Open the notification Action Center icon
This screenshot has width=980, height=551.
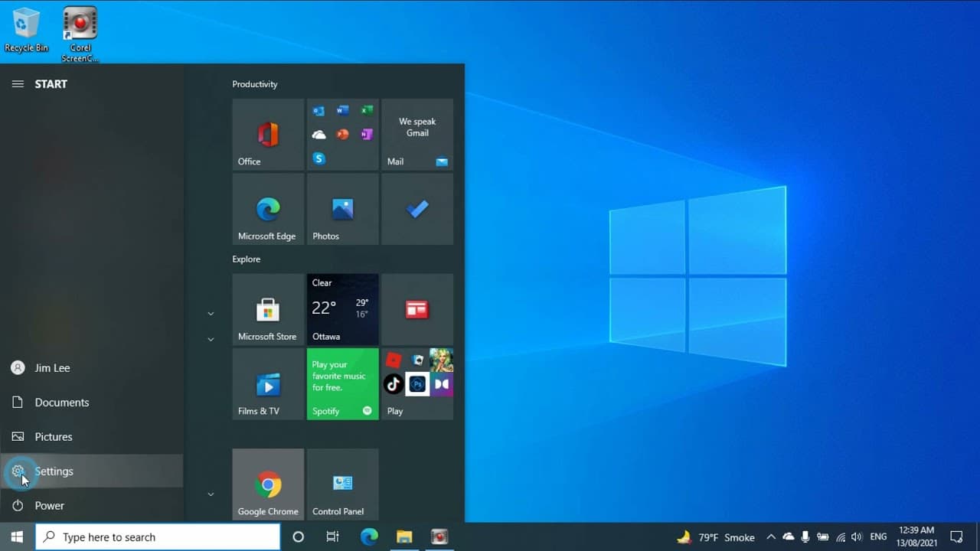pyautogui.click(x=956, y=537)
